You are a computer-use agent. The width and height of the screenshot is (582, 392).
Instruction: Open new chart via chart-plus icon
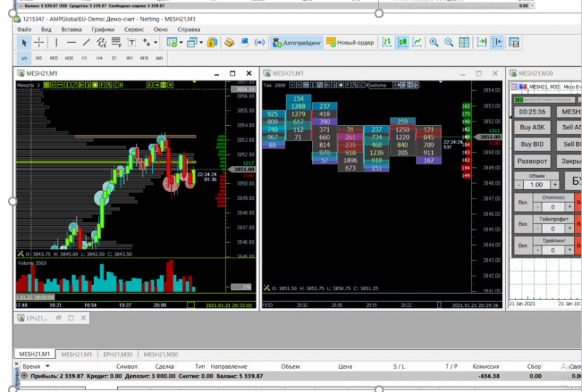pyautogui.click(x=172, y=43)
